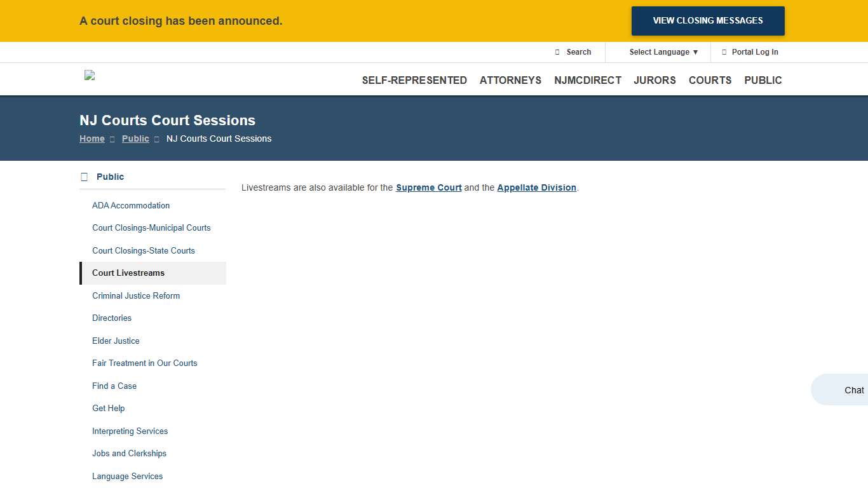This screenshot has height=488, width=868.
Task: Click Public in the breadcrumb trail
Action: 135,139
